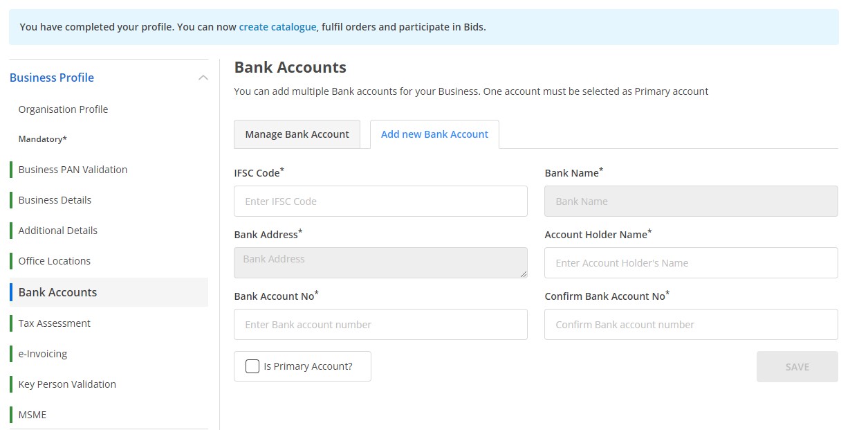Open the Organisation Profile section
The image size is (868, 430).
[63, 109]
